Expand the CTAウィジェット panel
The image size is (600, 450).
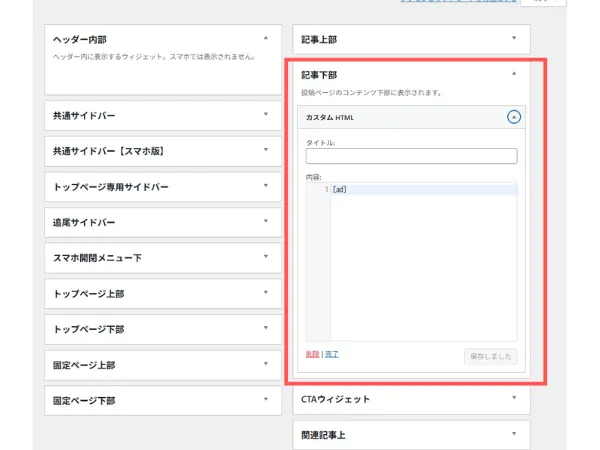click(x=514, y=398)
